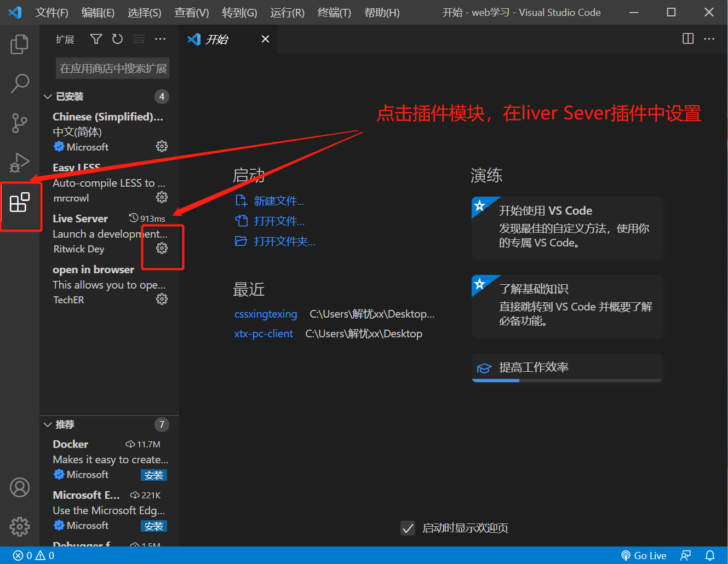The width and height of the screenshot is (728, 564).
Task: Select the Docker recommended extension entry
Action: 109,459
